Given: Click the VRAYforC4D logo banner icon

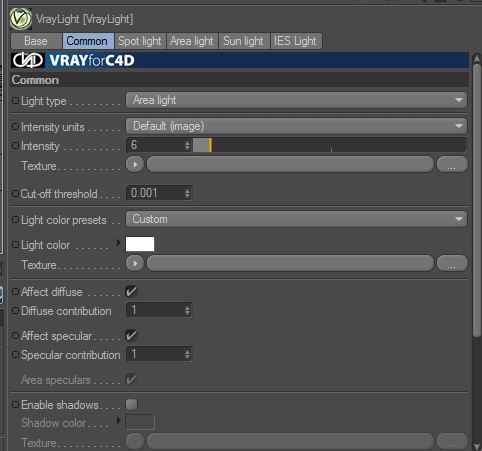Looking at the screenshot, I should (x=28, y=60).
